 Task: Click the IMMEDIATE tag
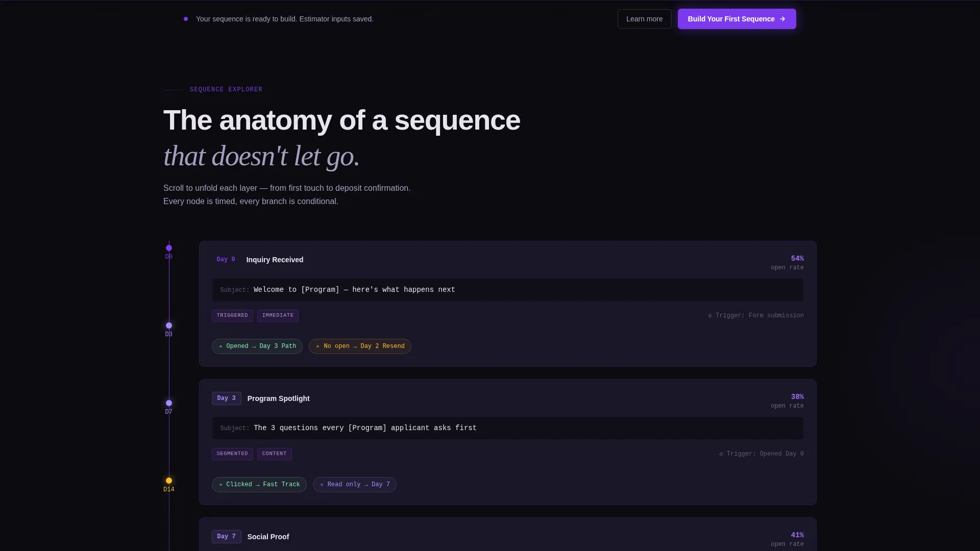pos(278,315)
